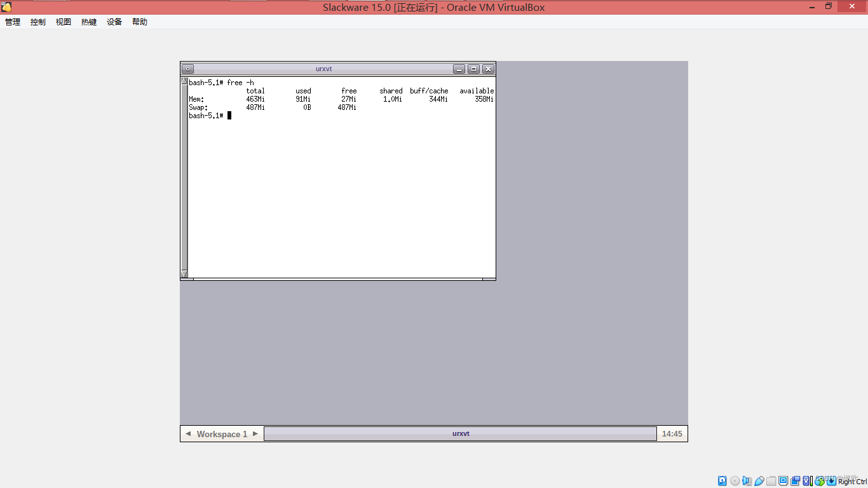Open the 控制 menu

38,22
